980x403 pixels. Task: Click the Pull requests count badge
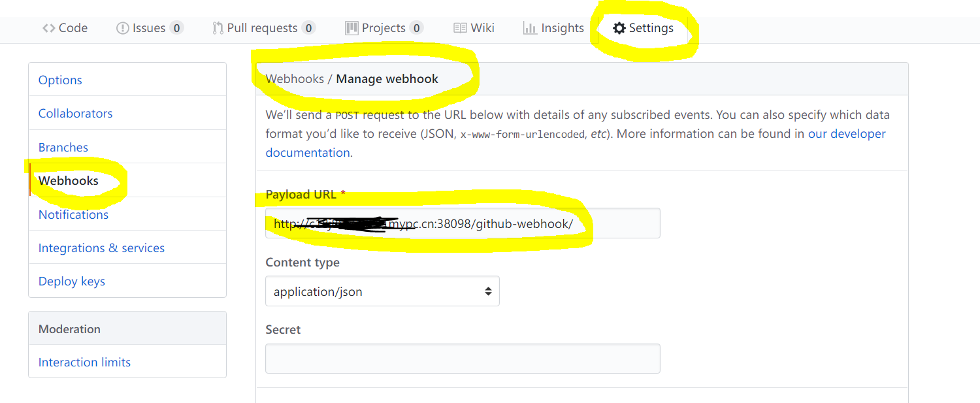pos(308,28)
